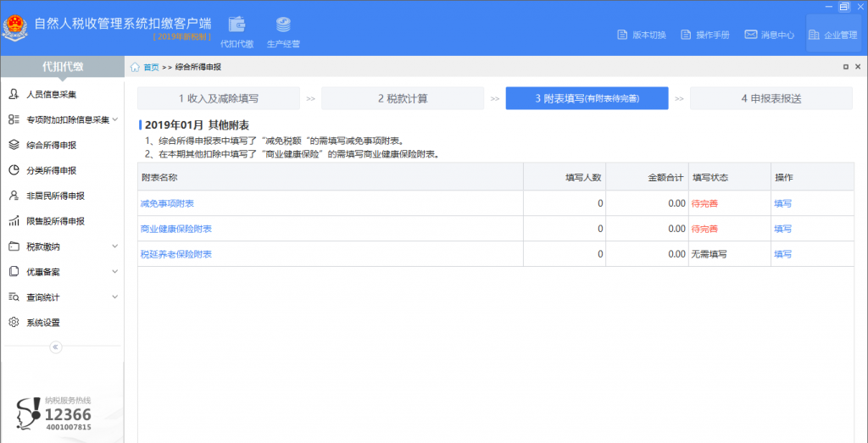Expand 专项附加扣除信息采集 menu arrow

(115, 119)
